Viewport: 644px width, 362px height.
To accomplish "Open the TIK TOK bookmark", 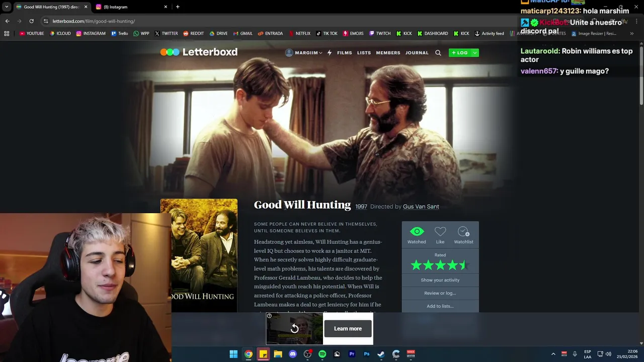I will (327, 34).
